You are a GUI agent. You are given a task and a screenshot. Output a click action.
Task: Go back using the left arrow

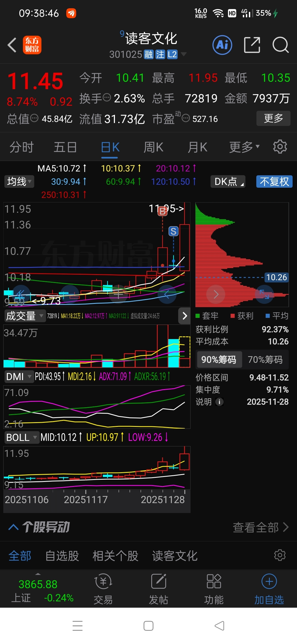click(12, 45)
